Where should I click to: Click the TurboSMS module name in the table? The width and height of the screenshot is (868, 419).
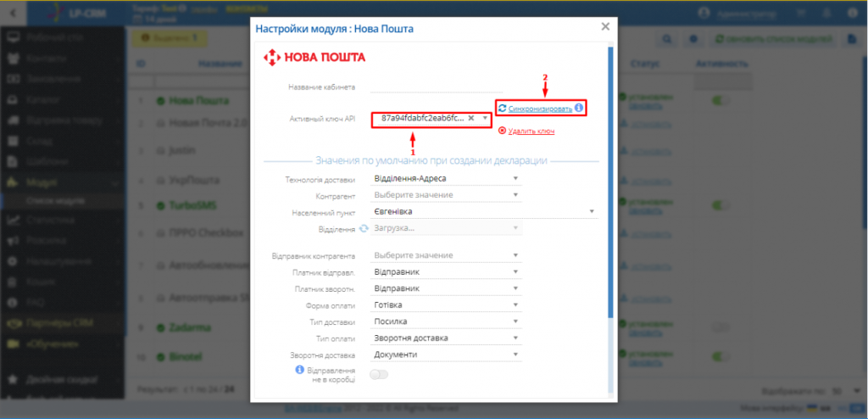(x=193, y=205)
